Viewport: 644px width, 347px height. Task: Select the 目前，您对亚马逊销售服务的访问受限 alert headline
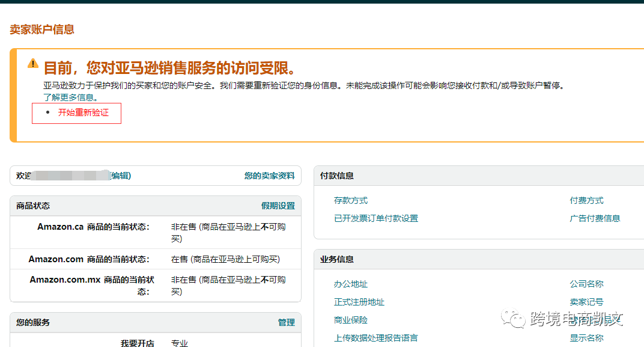point(169,68)
